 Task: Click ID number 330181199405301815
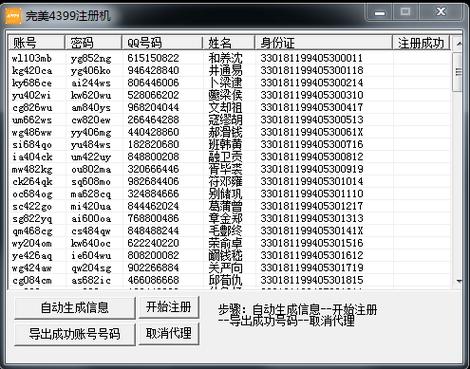click(x=312, y=280)
